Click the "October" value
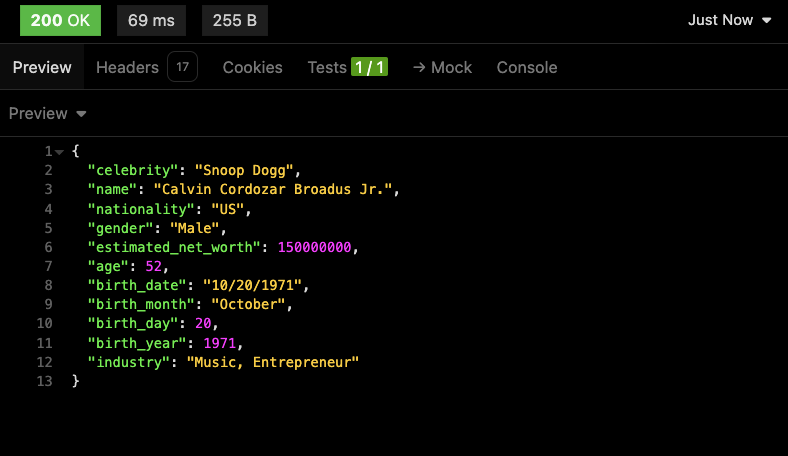This screenshot has height=456, width=788. tap(248, 305)
